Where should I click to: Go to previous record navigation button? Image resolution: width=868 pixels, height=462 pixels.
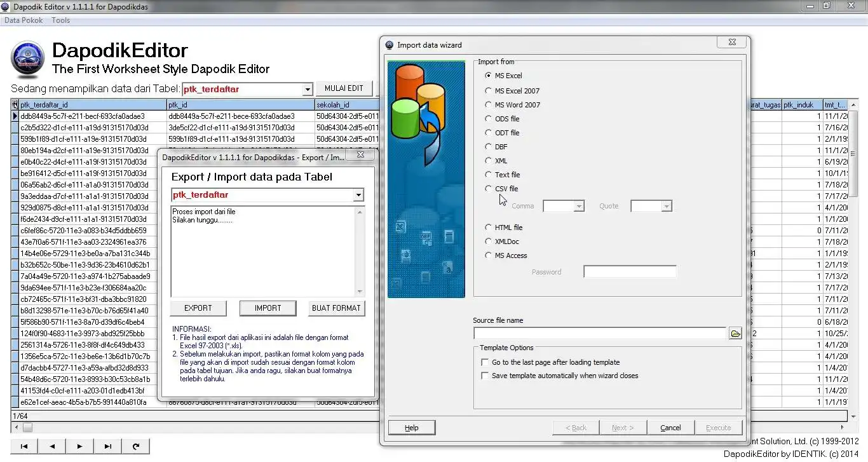52,447
